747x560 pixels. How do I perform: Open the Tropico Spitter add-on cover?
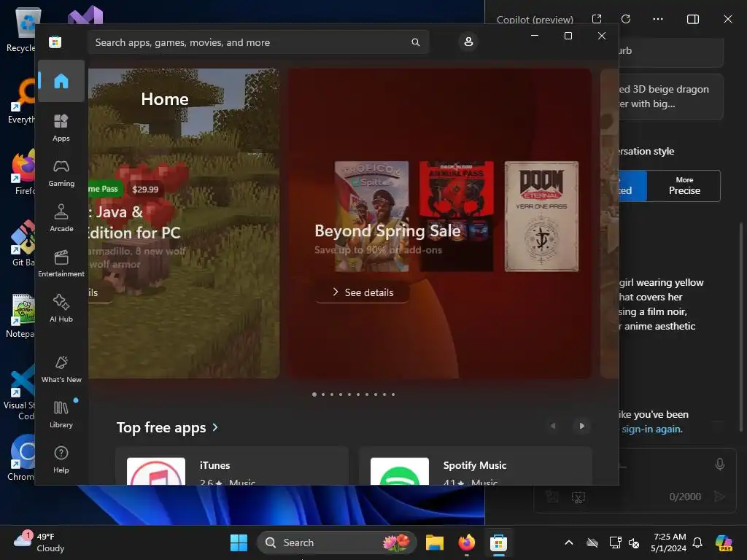[371, 217]
